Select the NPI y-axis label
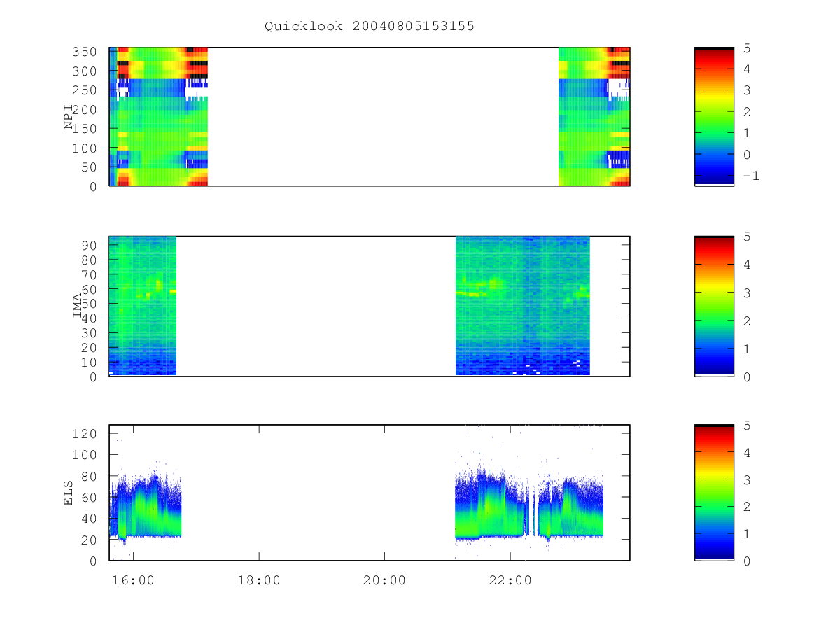Screen dimensions: 840x630 click(69, 117)
